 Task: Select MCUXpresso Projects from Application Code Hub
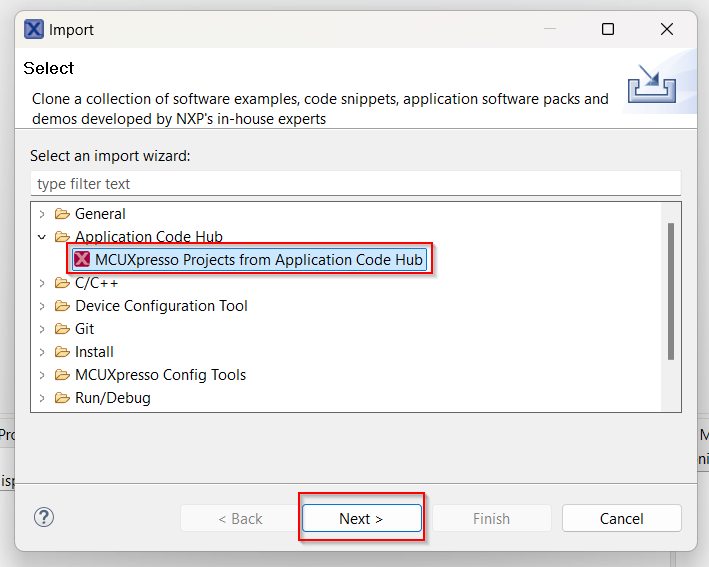(x=250, y=260)
